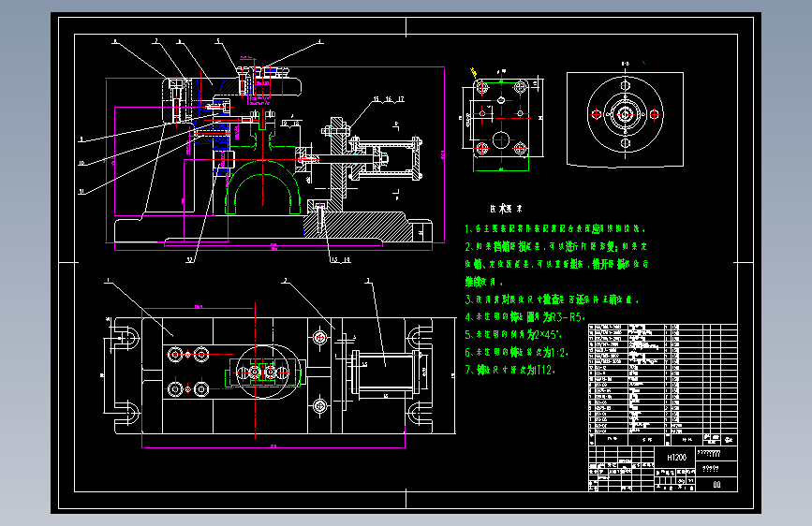Select the blue-hatched clamp block at top left
Image resolution: width=812 pixels, height=526 pixels.
178,100
